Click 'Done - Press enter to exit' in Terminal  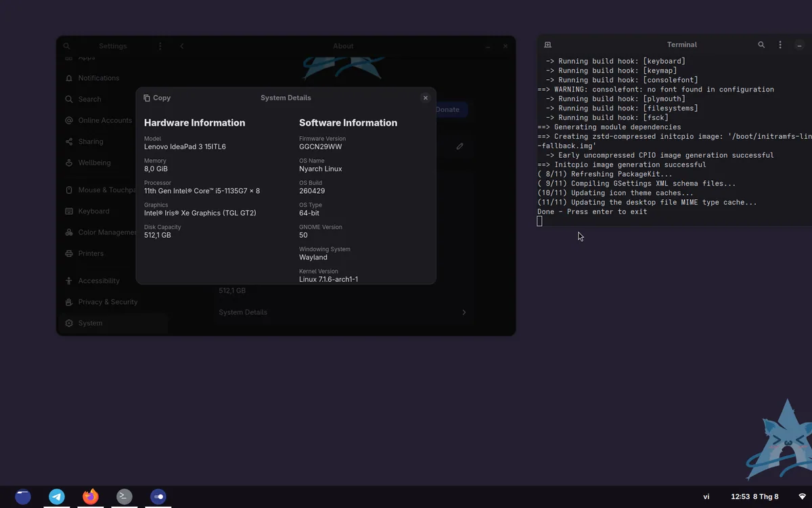(592, 211)
